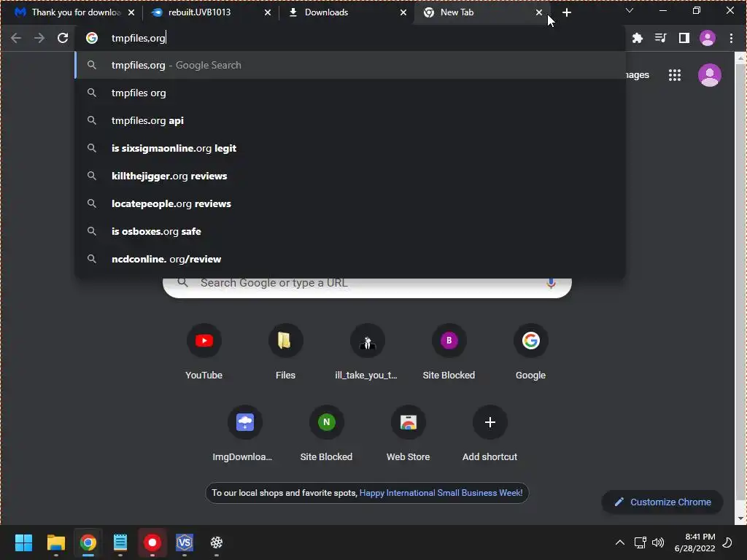Close the rebuilt.UVB1013 tab
The height and width of the screenshot is (560, 747).
(268, 12)
